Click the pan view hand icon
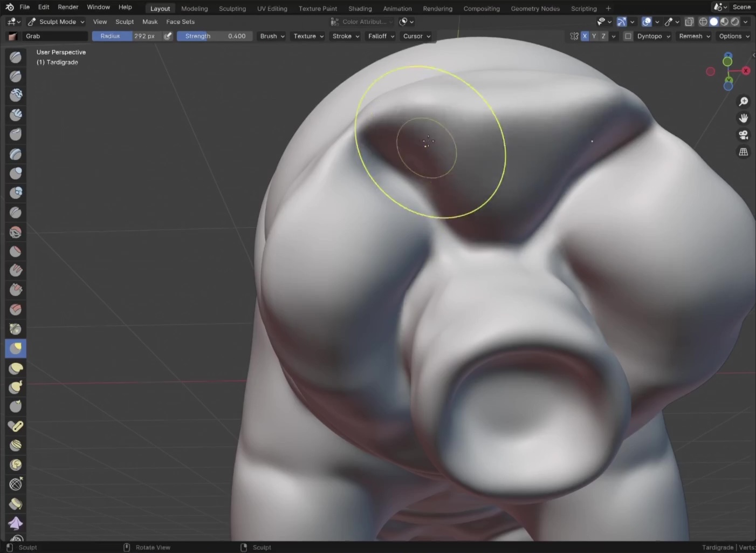Image resolution: width=756 pixels, height=553 pixels. coord(744,118)
